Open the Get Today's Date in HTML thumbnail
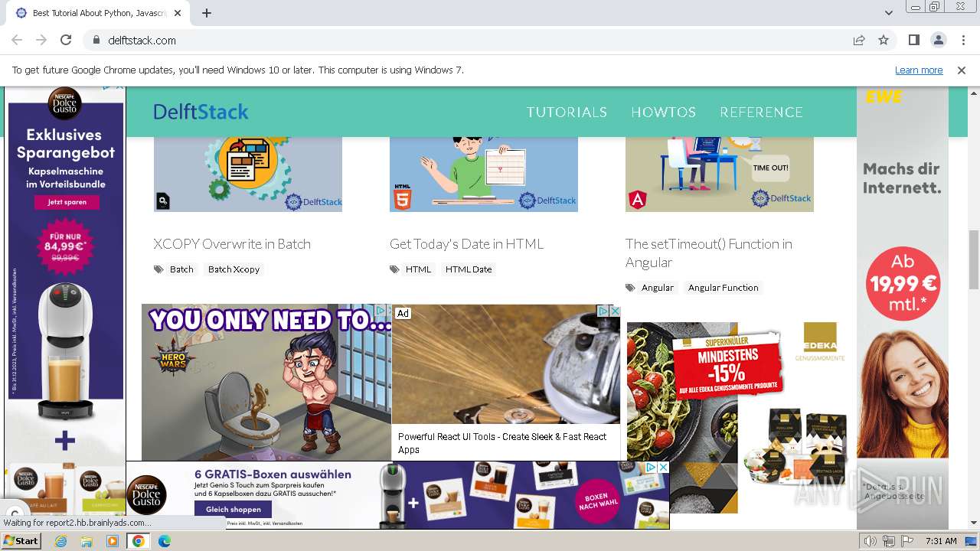 [484, 174]
